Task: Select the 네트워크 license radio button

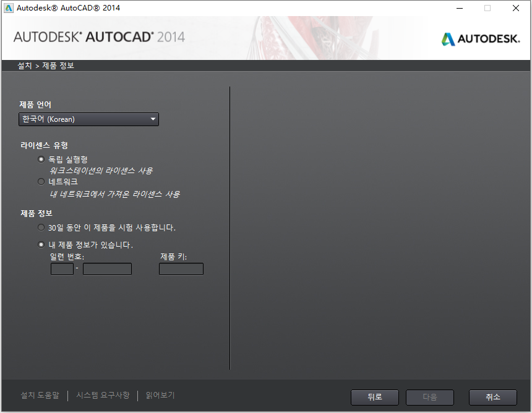Action: pyautogui.click(x=41, y=182)
